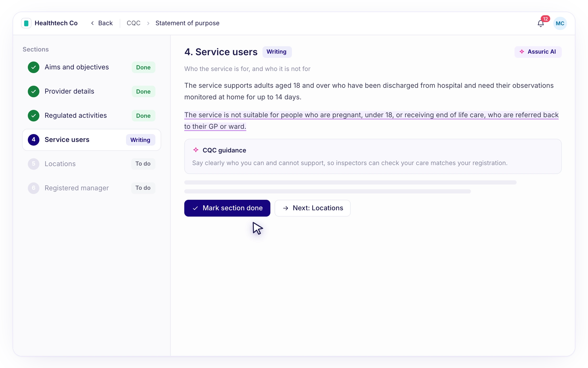
Task: Click the To do badge for Registered manager
Action: [143, 188]
